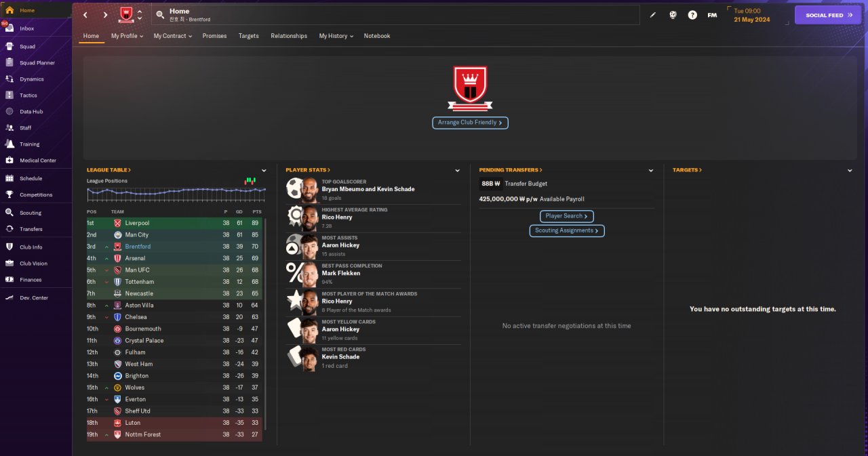The height and width of the screenshot is (456, 868).
Task: Open the League Table header link
Action: [x=108, y=170]
